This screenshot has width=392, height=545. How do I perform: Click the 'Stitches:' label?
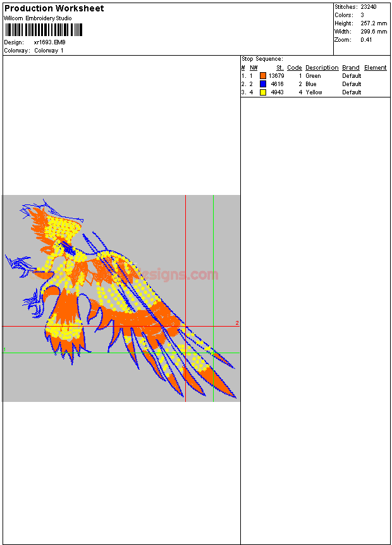point(346,6)
